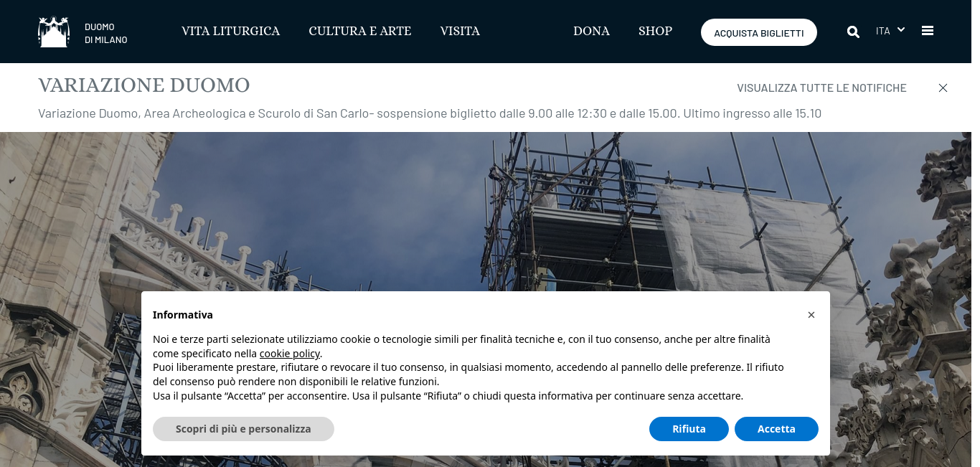980x467 pixels.
Task: Accept cookies with the Accetta button
Action: (776, 429)
